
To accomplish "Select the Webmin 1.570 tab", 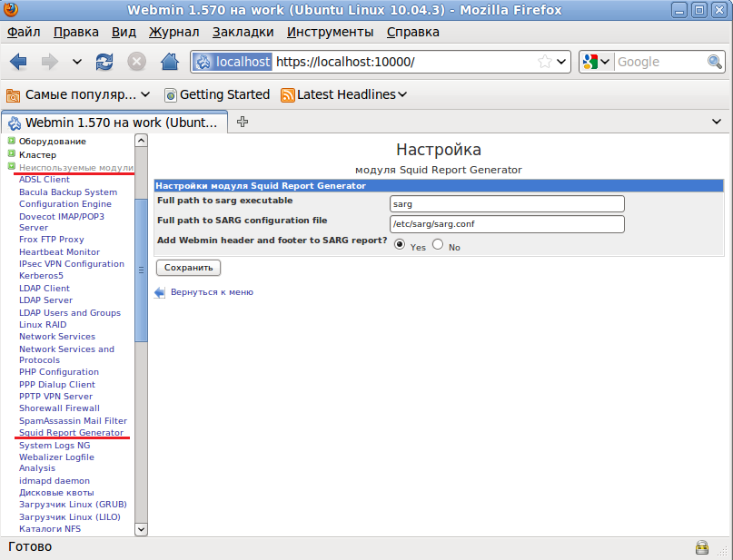I will pos(114,123).
